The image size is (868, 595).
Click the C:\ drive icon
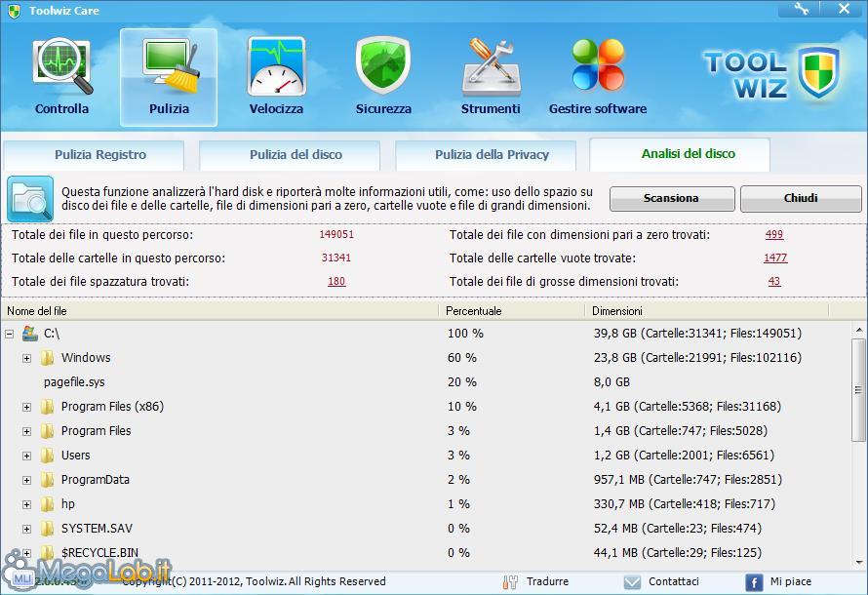30,334
